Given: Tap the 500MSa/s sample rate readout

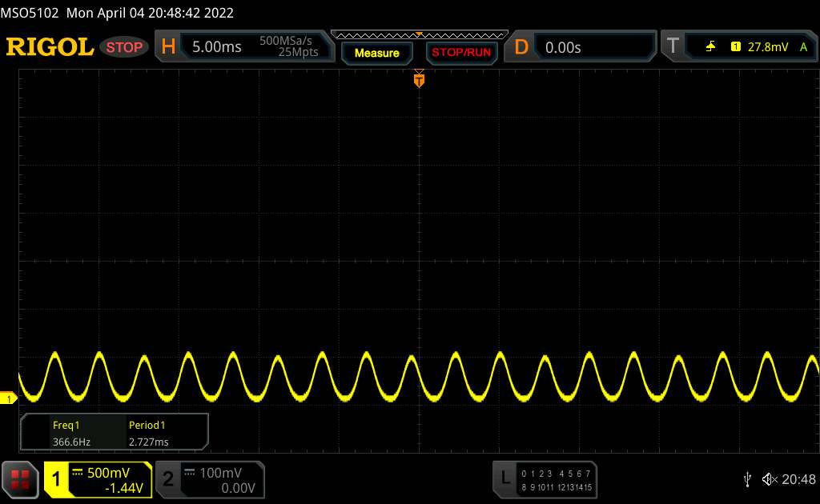Looking at the screenshot, I should click(286, 41).
